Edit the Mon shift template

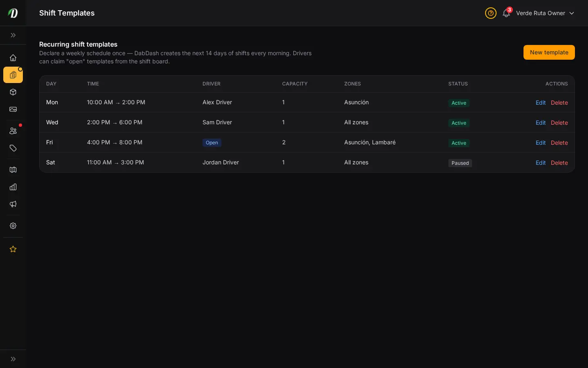[x=541, y=103]
